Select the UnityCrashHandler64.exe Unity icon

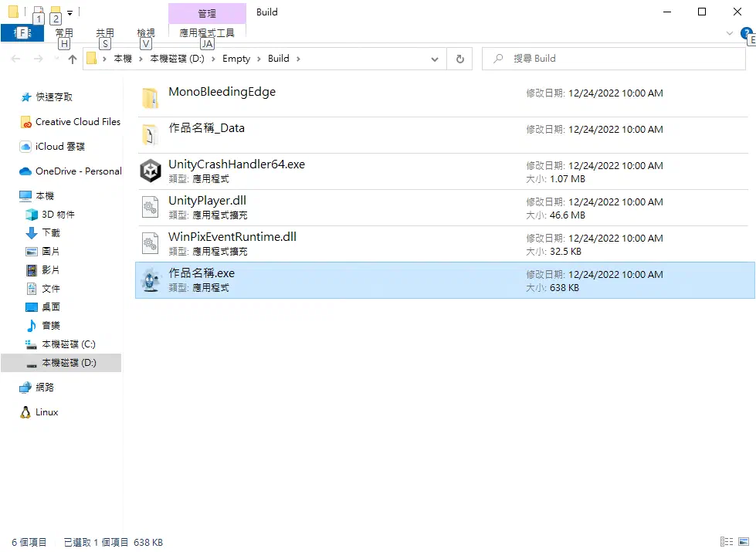tap(150, 171)
